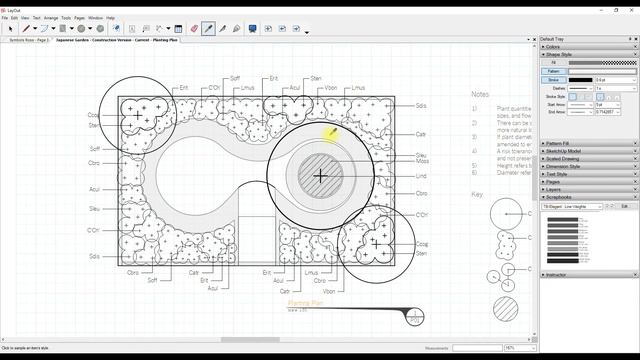Select first Stroke Style end cap option
Image resolution: width=640 pixels, height=360 pixels.
[x=600, y=97]
